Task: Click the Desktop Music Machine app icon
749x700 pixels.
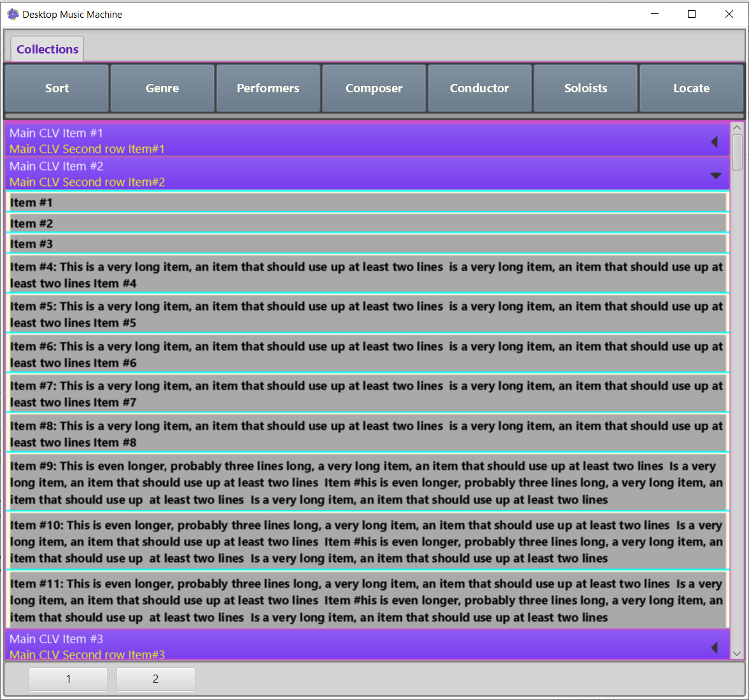Action: (x=13, y=15)
